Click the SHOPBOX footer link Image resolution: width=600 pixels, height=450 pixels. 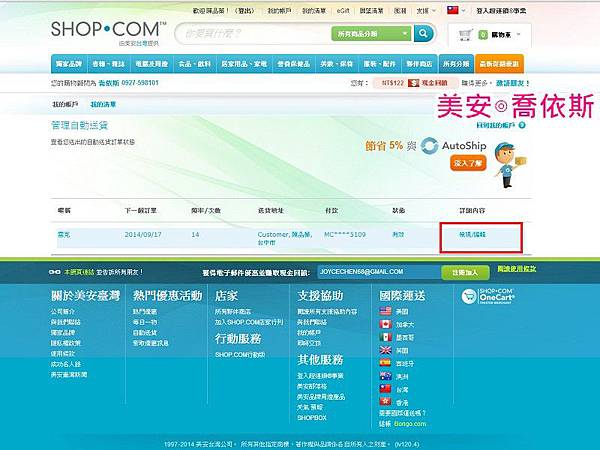[x=312, y=417]
